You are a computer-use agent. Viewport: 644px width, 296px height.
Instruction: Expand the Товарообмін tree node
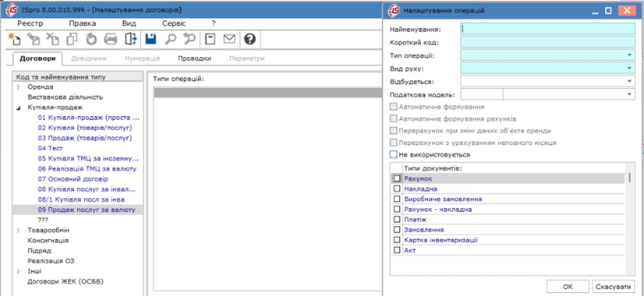click(x=19, y=230)
